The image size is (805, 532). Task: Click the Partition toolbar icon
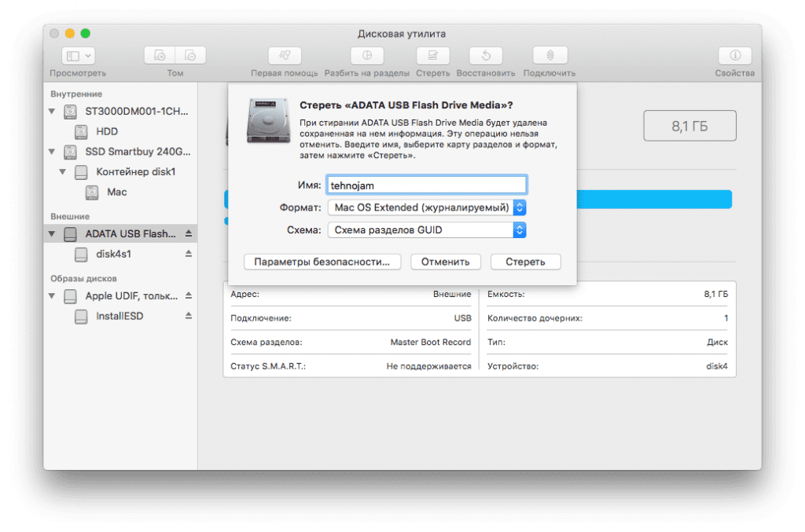point(367,56)
